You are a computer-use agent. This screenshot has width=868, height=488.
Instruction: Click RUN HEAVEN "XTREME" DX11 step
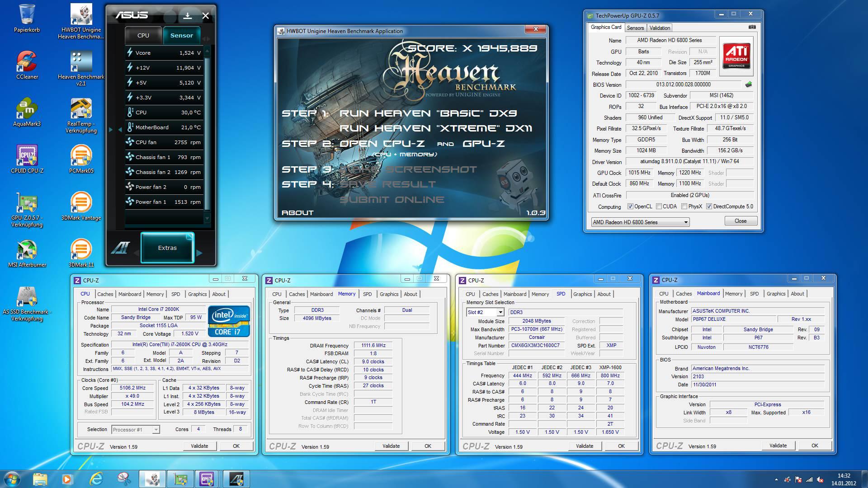click(x=436, y=128)
